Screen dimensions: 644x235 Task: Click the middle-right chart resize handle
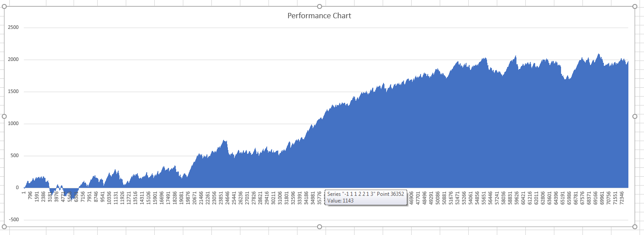coord(635,116)
